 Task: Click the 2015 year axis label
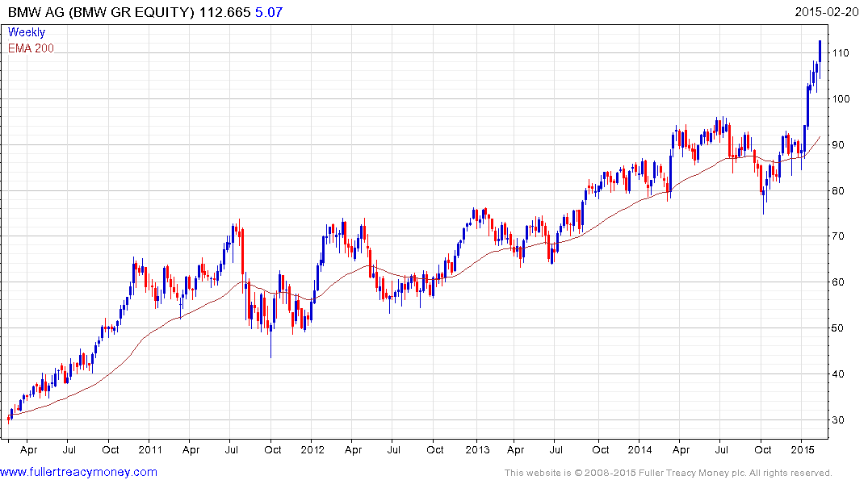pyautogui.click(x=803, y=449)
